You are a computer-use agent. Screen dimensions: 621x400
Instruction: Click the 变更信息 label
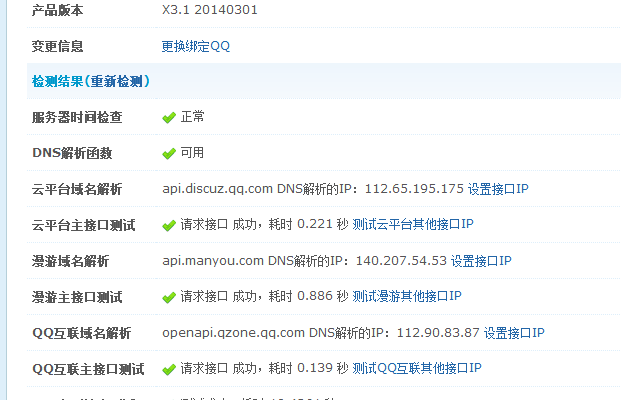[x=57, y=46]
